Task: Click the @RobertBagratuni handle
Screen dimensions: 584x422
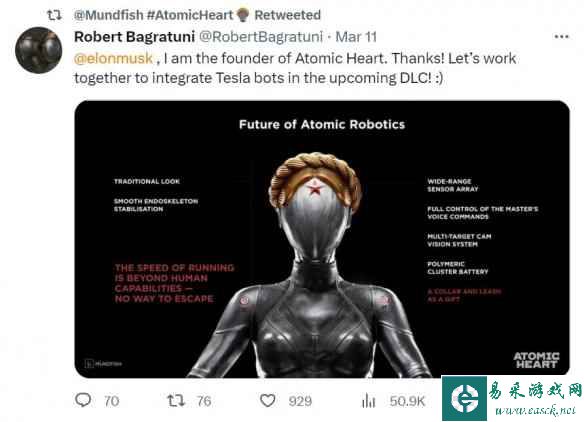Action: 261,37
